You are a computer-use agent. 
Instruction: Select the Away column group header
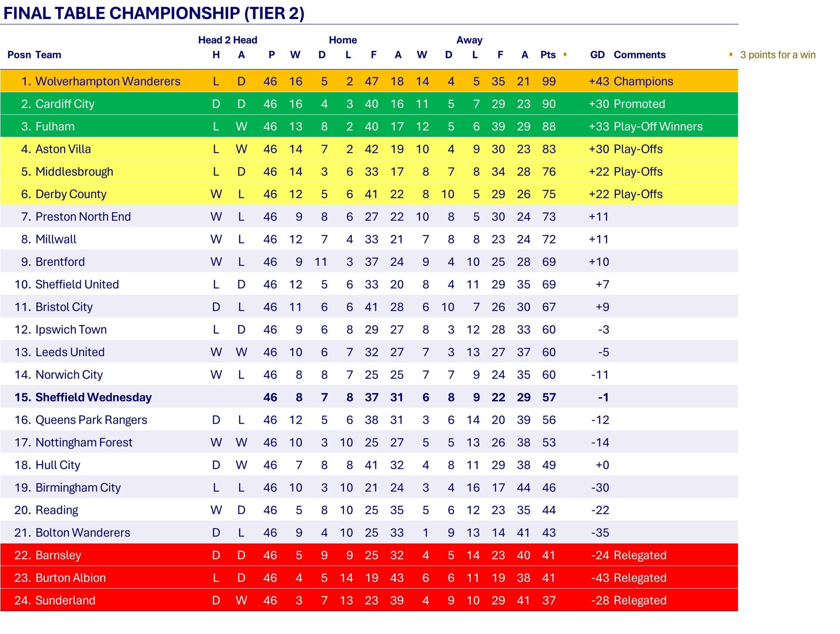tap(469, 40)
